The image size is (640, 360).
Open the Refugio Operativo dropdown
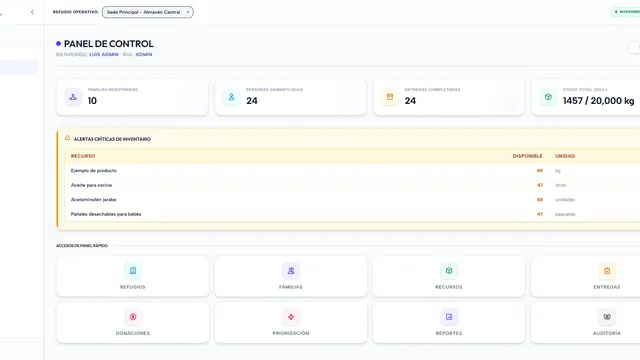pos(148,12)
